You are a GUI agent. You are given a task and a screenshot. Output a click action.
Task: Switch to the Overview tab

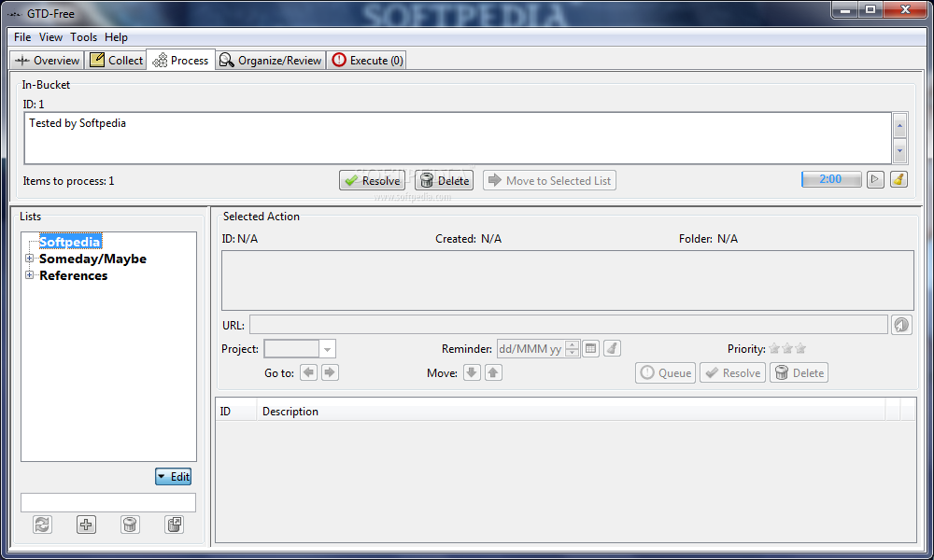[47, 60]
